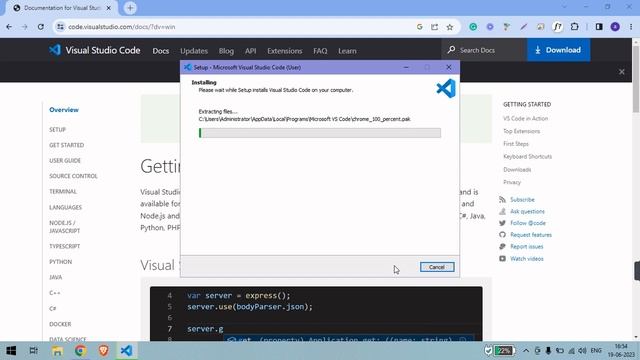Expand DOCKER section in sidebar
The image size is (640, 360).
tap(60, 324)
